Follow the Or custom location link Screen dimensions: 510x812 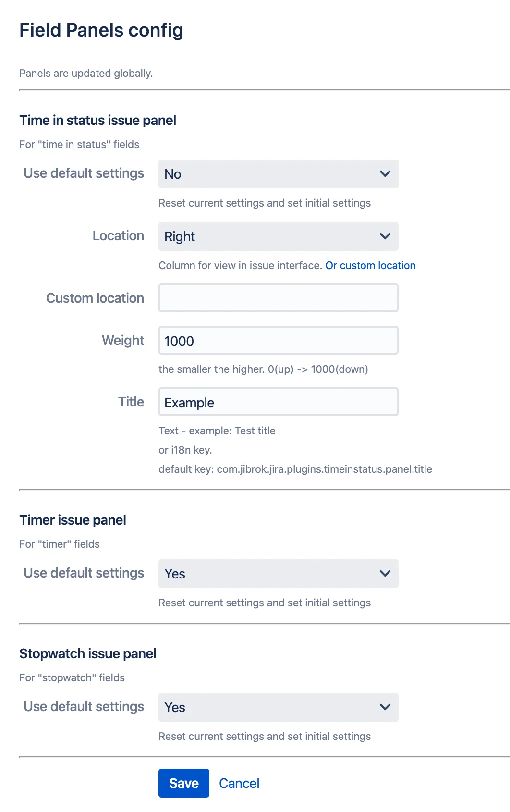[x=370, y=266]
